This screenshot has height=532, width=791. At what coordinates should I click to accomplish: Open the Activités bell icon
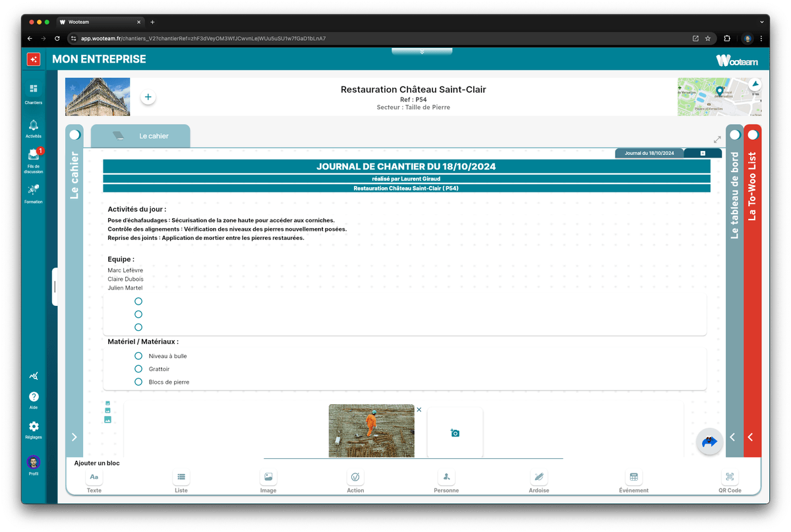tap(34, 125)
